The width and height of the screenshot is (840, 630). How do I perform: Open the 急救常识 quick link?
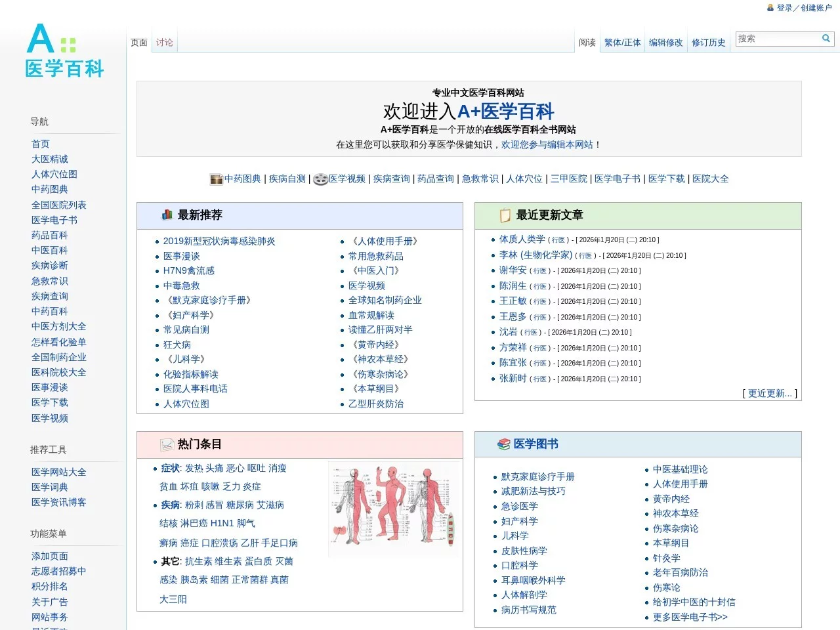[x=480, y=178]
